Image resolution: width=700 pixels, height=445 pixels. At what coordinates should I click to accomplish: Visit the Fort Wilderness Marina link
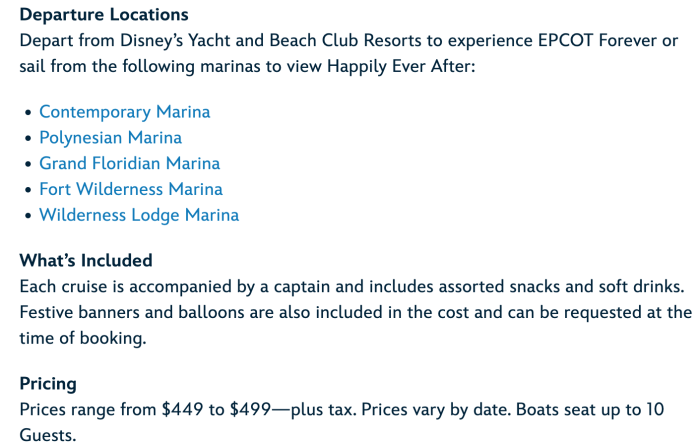point(131,189)
